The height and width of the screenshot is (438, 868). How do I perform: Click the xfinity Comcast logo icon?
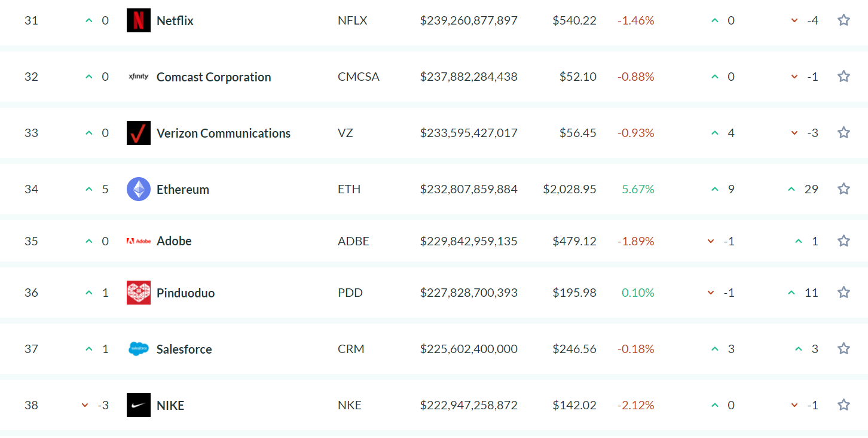click(x=138, y=77)
